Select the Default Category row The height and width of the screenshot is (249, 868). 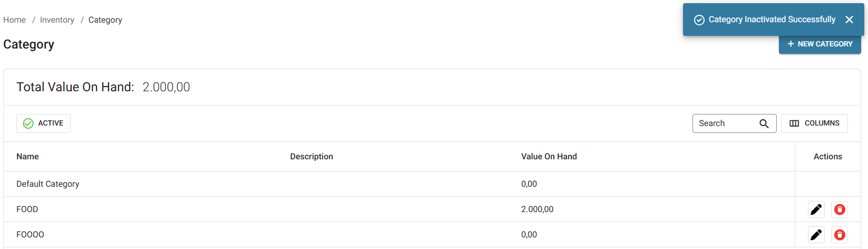[48, 184]
